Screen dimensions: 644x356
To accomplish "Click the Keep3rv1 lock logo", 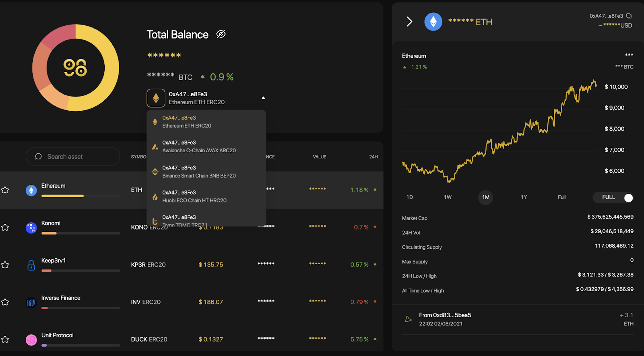I will (31, 265).
